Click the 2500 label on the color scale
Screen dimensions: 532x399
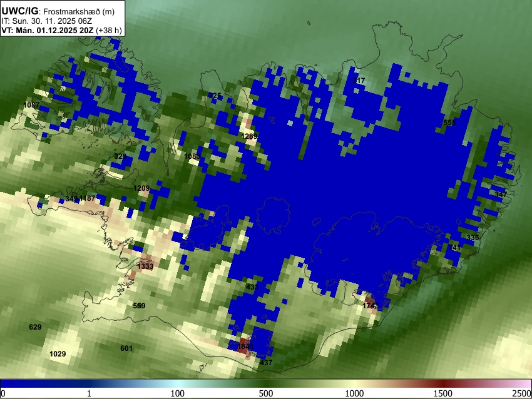tap(522, 393)
